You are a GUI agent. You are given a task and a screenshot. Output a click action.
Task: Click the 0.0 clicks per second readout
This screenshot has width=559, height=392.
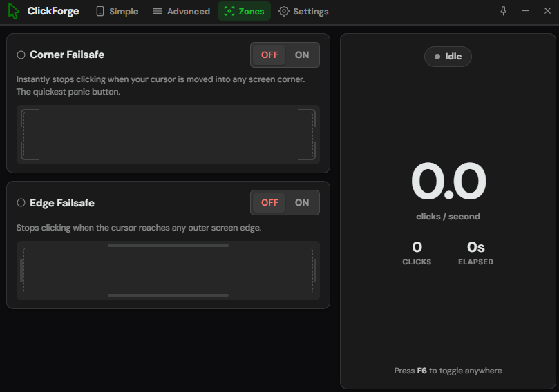(x=448, y=182)
